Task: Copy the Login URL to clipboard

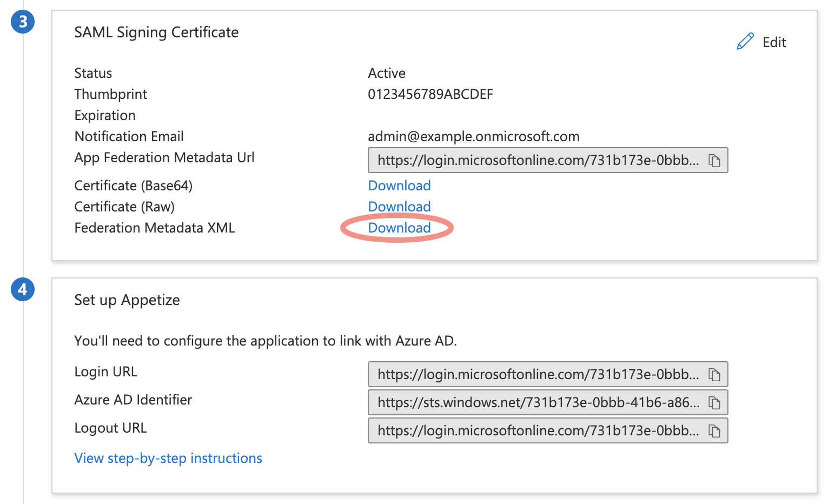Action: (714, 375)
